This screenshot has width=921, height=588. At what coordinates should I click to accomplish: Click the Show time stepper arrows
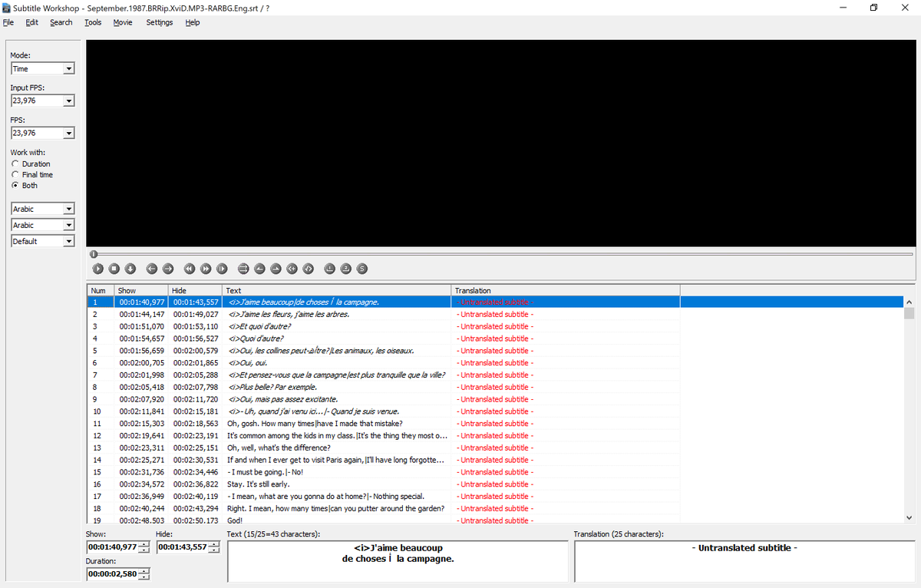pos(144,547)
